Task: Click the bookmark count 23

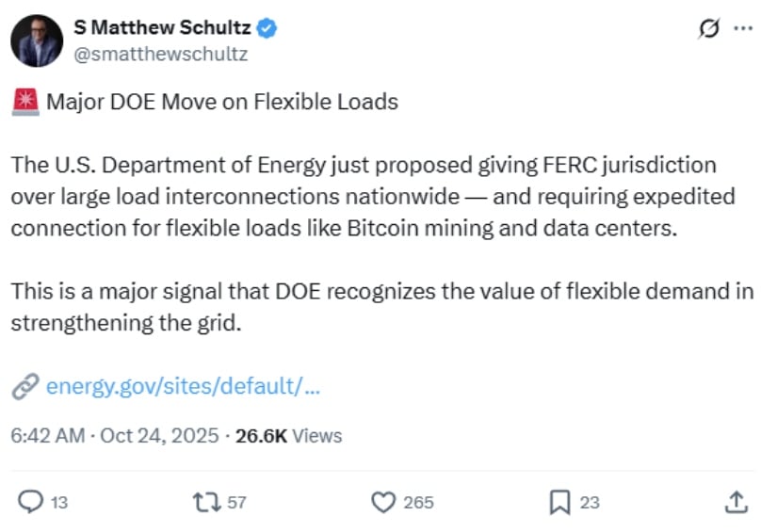Action: point(590,503)
